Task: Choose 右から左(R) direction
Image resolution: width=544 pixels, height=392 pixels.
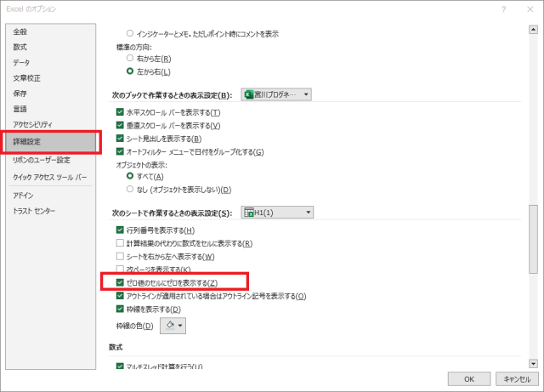Action: pos(130,58)
